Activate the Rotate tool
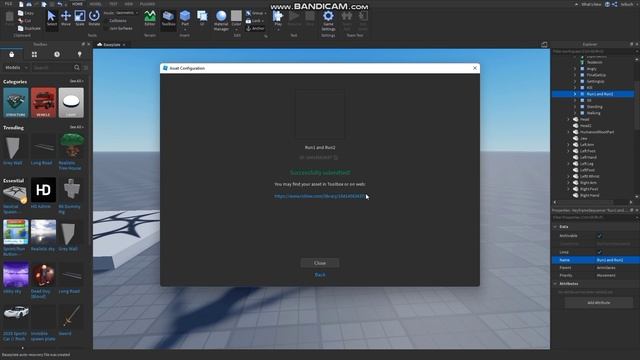Image resolution: width=640 pixels, height=360 pixels. (x=94, y=19)
